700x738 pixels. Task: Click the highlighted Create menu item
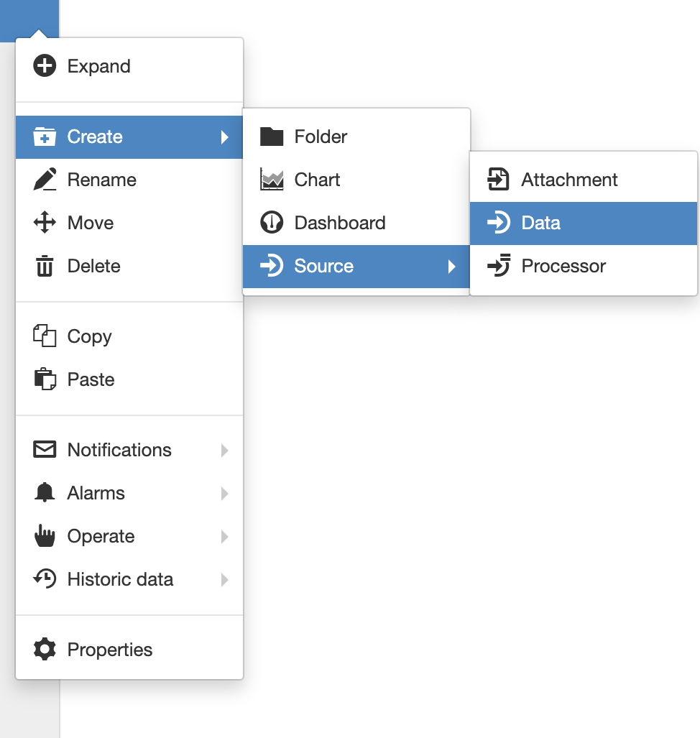(95, 137)
